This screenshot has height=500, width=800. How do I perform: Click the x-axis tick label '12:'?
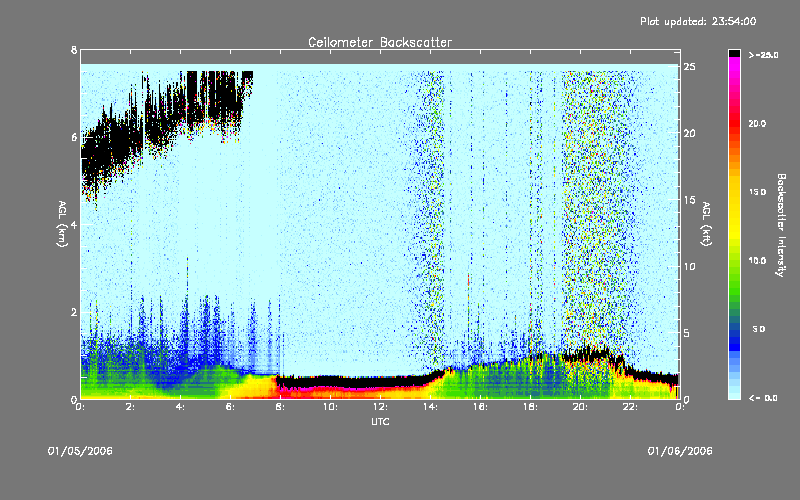click(380, 407)
